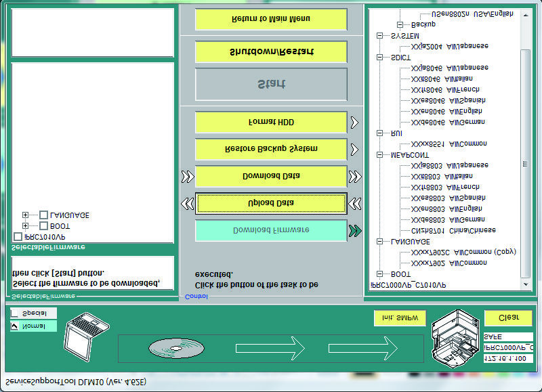Click the CD disc icon
Image resolution: width=542 pixels, height=392 pixels.
pyautogui.click(x=176, y=348)
